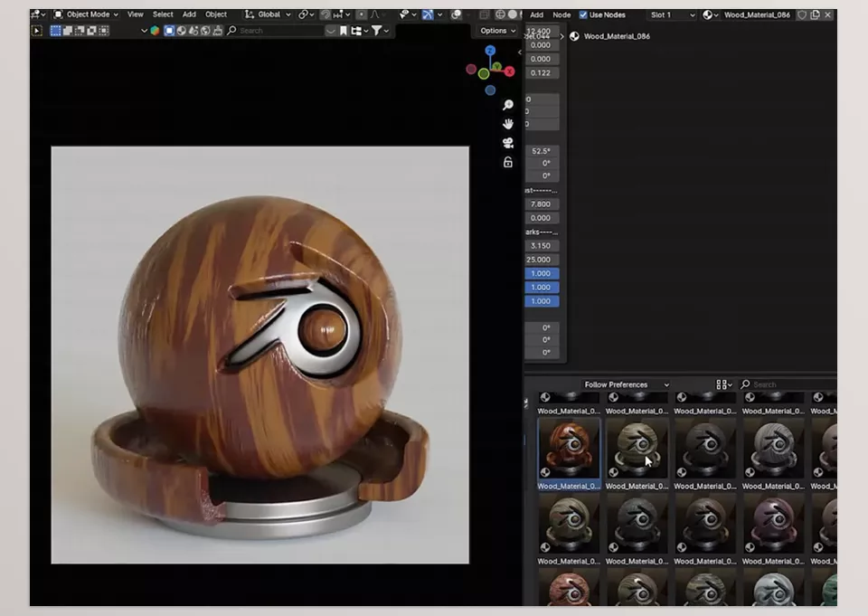Click Wood_Material_086 in the node breadcrumb
This screenshot has height=616, width=868.
[x=617, y=36]
